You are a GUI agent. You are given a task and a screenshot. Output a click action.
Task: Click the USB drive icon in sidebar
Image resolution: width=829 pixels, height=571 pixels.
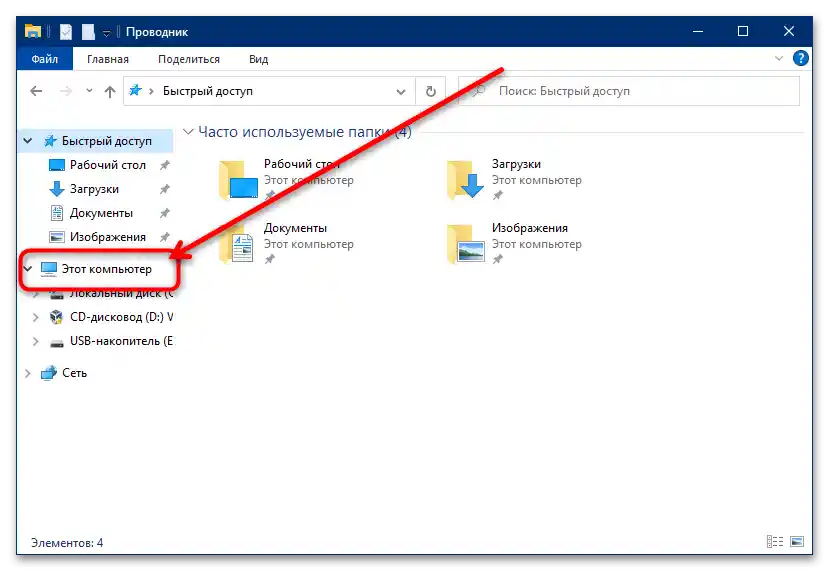(57, 343)
